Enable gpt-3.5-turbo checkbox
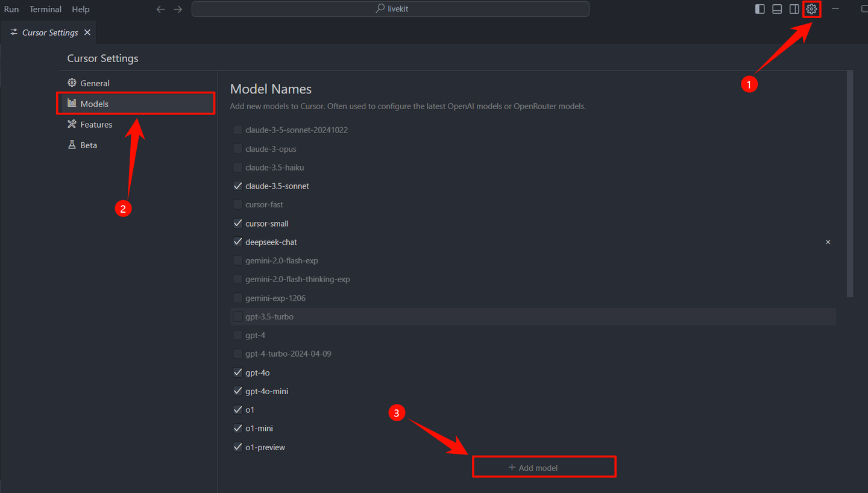The width and height of the screenshot is (868, 493). tap(237, 316)
